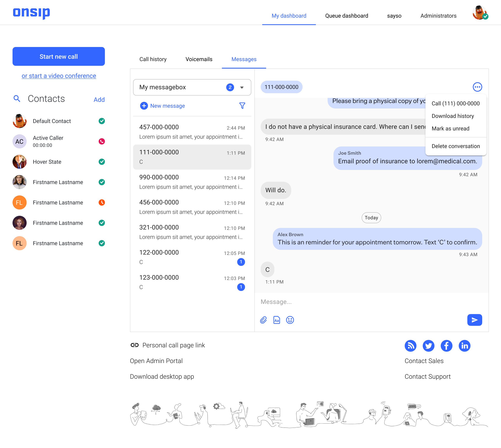Click the orange busy indicator on Firstname Lastname
The width and height of the screenshot is (501, 448).
point(102,202)
